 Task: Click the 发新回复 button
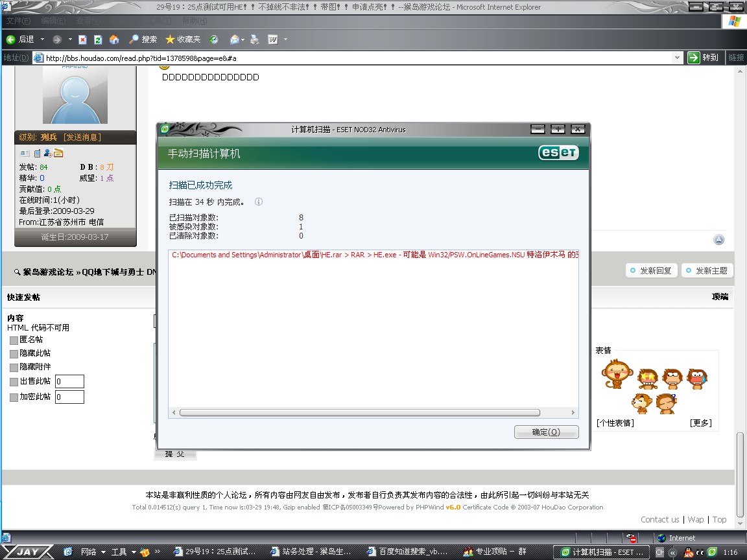point(651,270)
